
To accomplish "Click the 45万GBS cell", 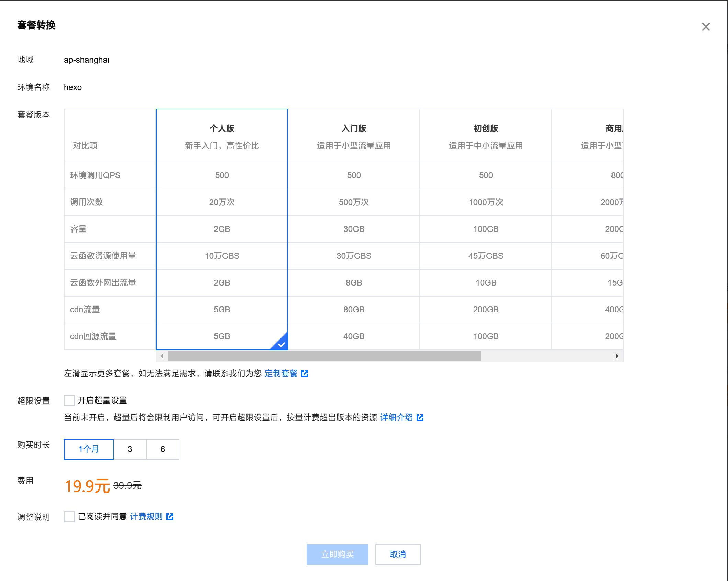I will click(x=486, y=256).
